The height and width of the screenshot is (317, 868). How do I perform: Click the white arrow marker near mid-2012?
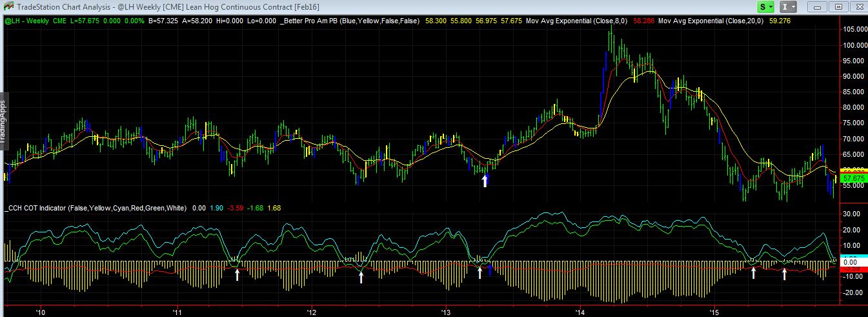pos(361,277)
